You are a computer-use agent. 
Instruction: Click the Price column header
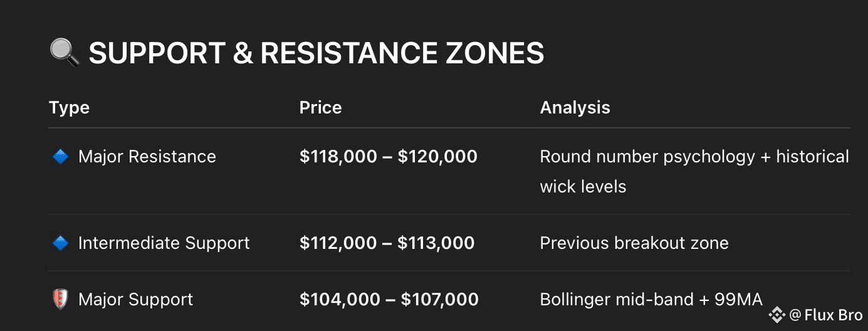pos(320,107)
